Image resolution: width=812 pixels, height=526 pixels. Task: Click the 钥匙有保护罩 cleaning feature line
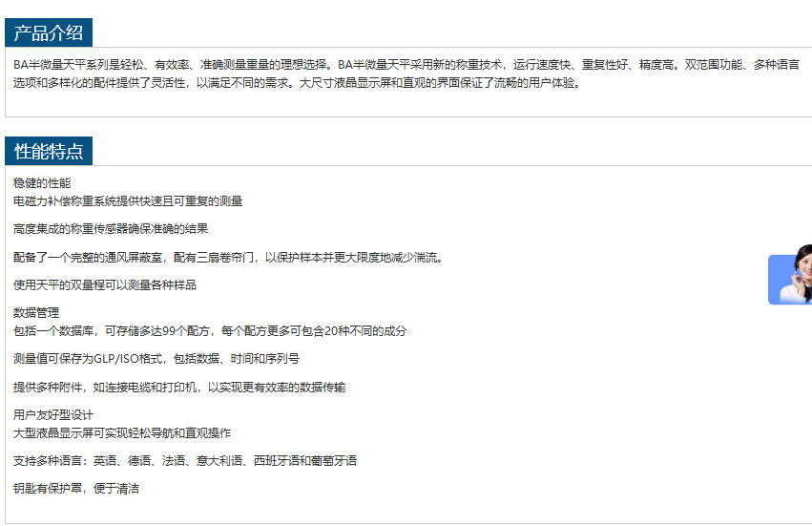click(76, 489)
